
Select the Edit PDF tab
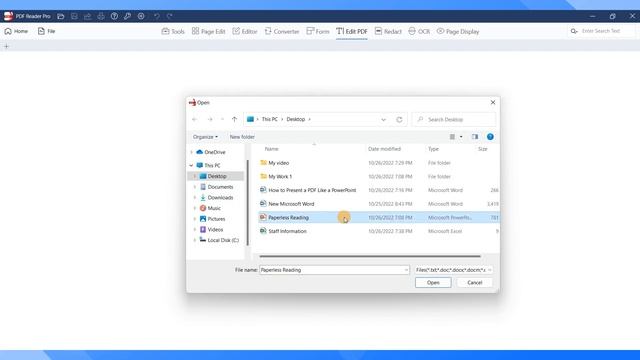tap(352, 31)
